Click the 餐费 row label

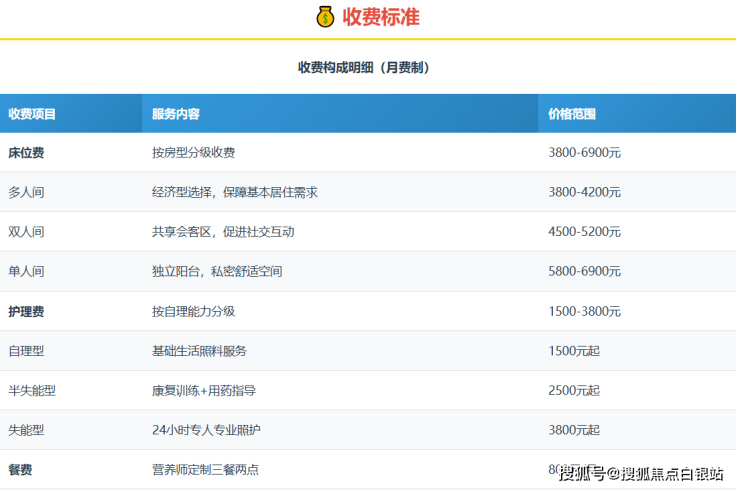20,469
